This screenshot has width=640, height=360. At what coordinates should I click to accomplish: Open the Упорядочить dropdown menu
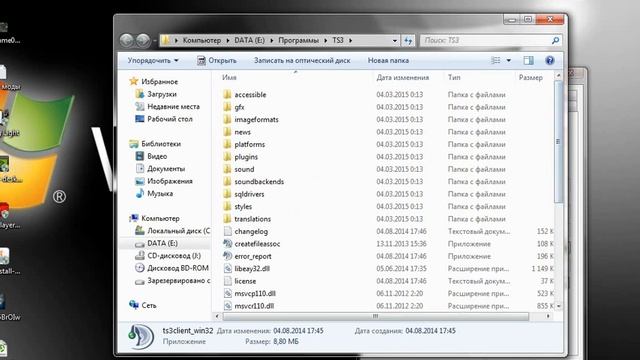[x=153, y=60]
